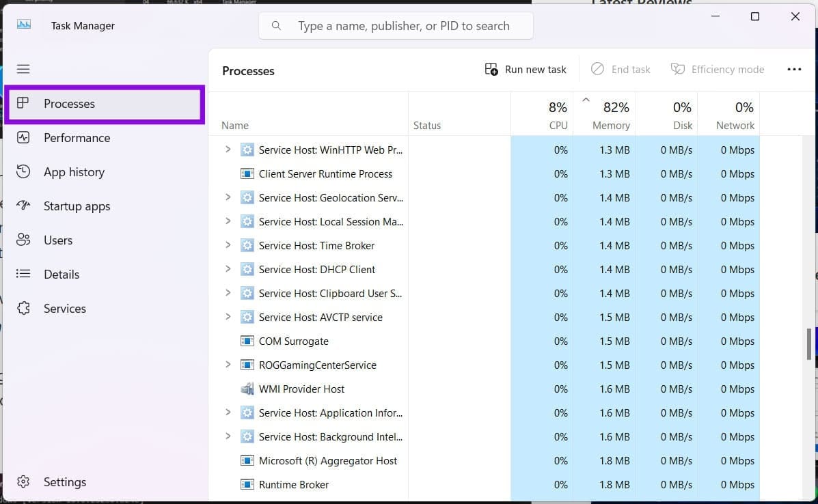Select the COM Surrogate process name
Image resolution: width=818 pixels, height=504 pixels.
tap(294, 341)
